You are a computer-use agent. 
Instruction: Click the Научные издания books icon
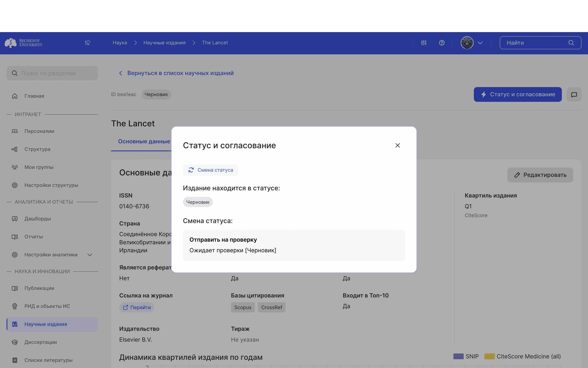[15, 324]
